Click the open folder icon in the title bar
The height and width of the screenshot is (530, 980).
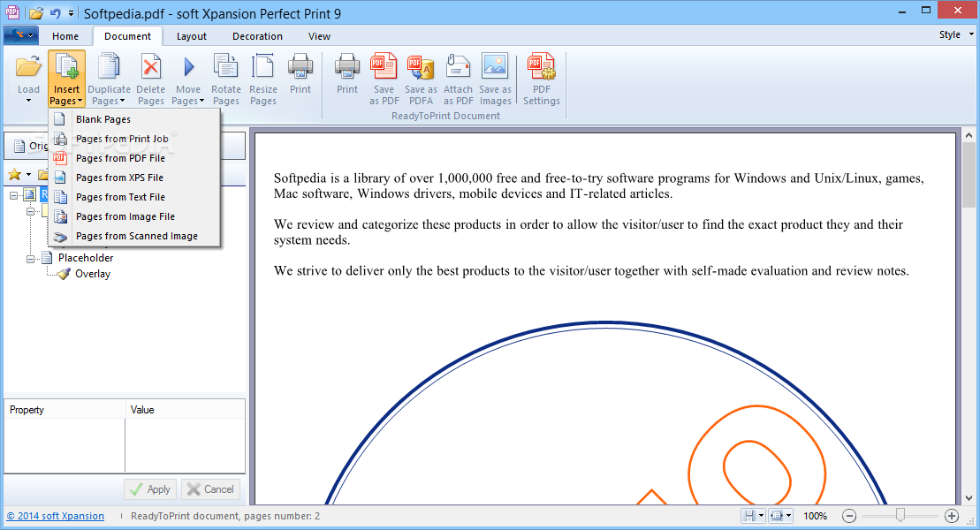(36, 12)
